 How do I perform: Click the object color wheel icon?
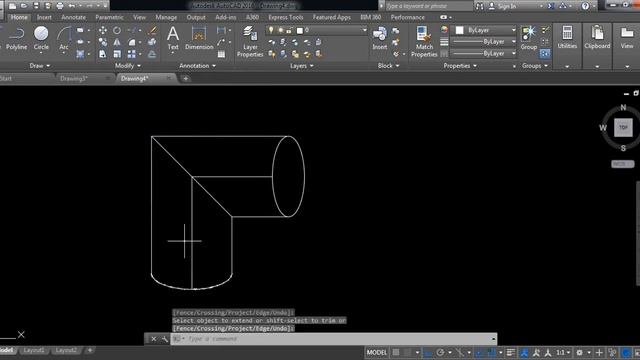click(x=444, y=30)
